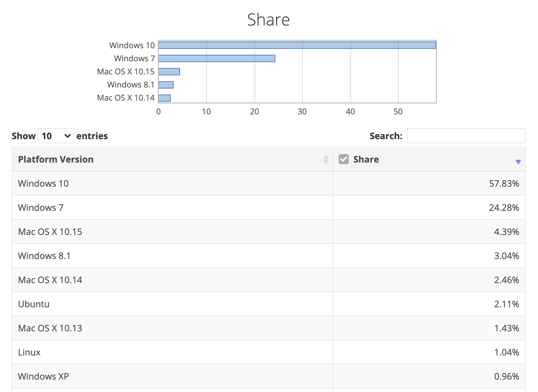Click the 57.83% share value cell
This screenshot has width=538, height=392.
click(x=504, y=183)
